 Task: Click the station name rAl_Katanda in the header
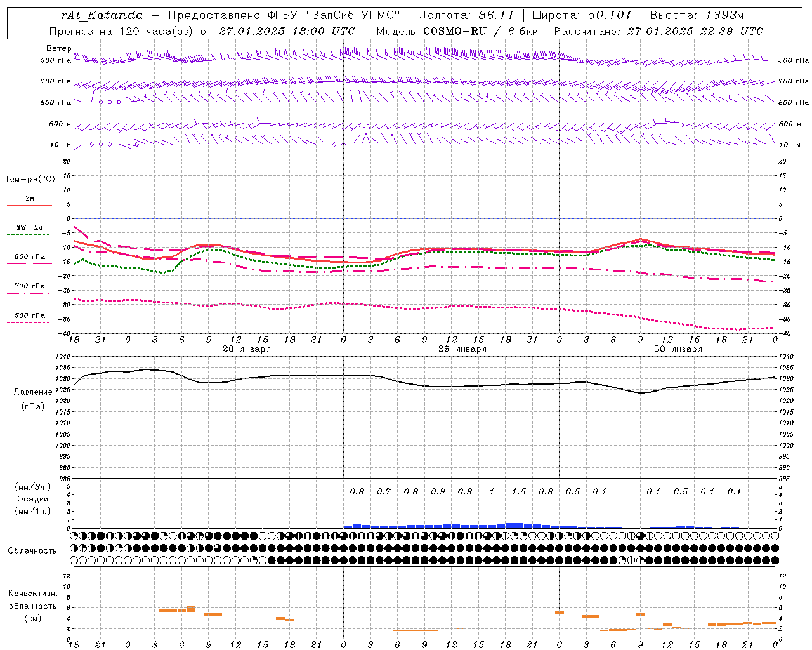pyautogui.click(x=102, y=15)
